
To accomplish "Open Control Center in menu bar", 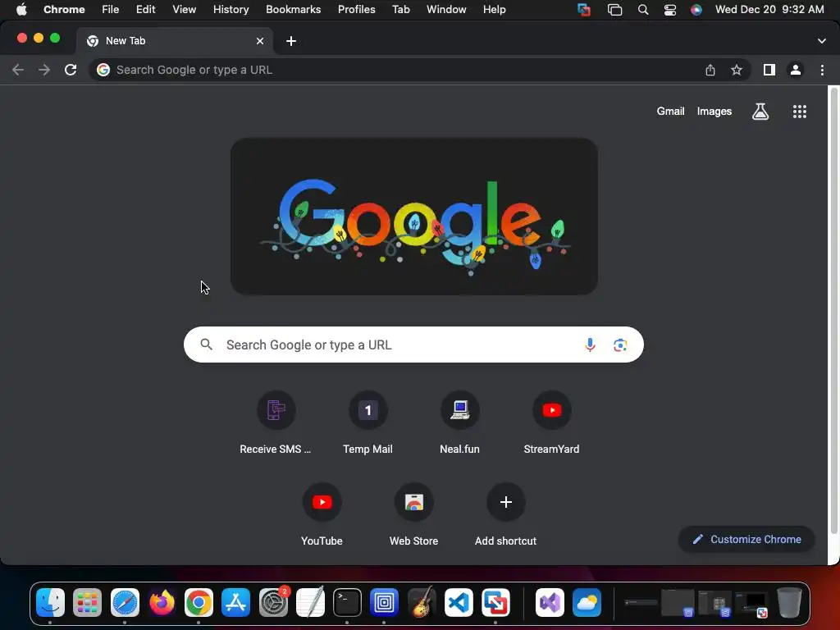I will tap(669, 10).
